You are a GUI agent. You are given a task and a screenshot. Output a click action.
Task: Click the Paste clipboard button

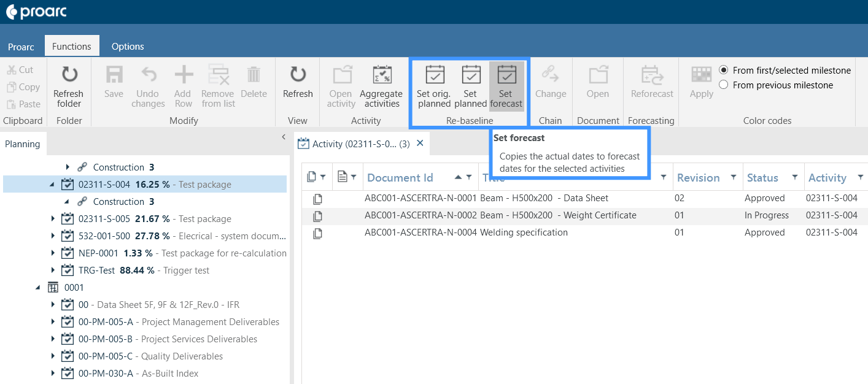(23, 104)
